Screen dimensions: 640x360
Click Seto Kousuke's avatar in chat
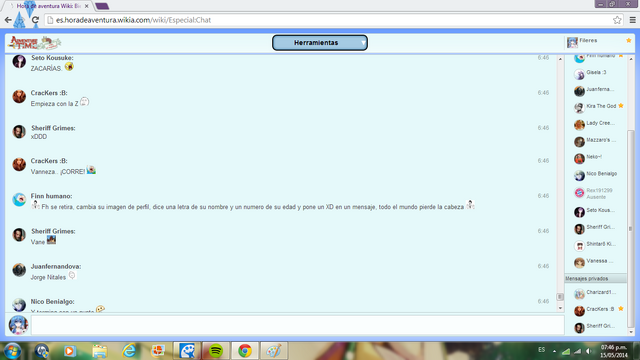[x=19, y=61]
